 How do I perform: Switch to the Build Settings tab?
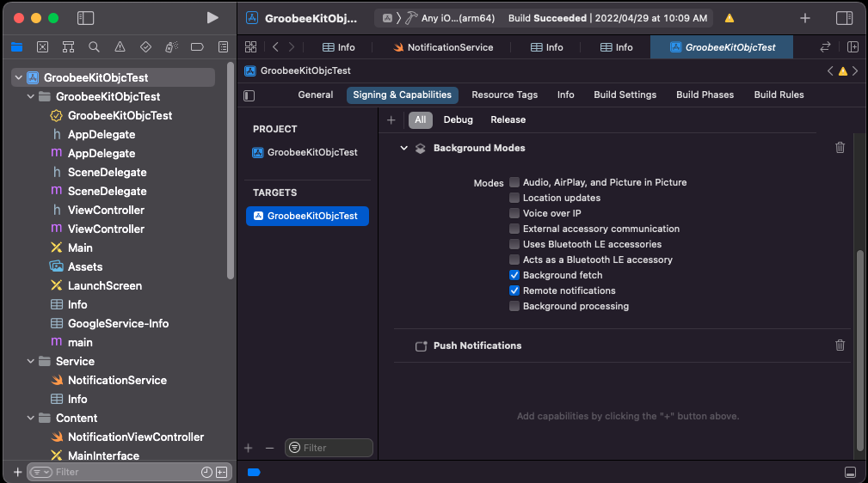pyautogui.click(x=625, y=95)
